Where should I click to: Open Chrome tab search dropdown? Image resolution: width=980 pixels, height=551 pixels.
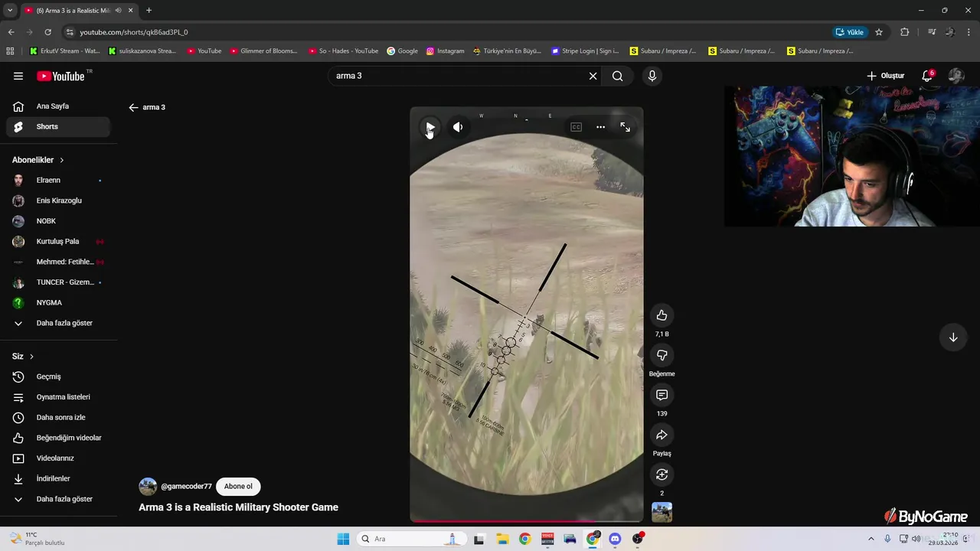coord(9,11)
